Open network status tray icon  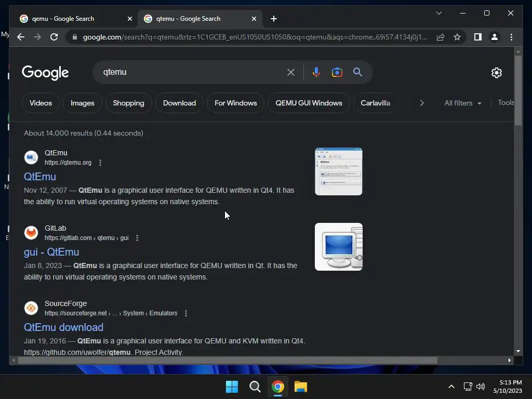[x=468, y=387]
